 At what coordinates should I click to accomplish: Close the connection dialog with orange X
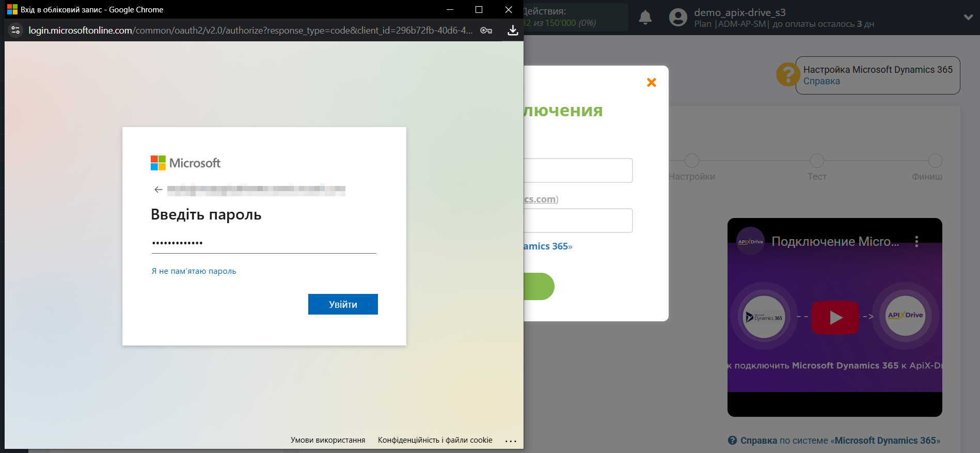(x=652, y=82)
